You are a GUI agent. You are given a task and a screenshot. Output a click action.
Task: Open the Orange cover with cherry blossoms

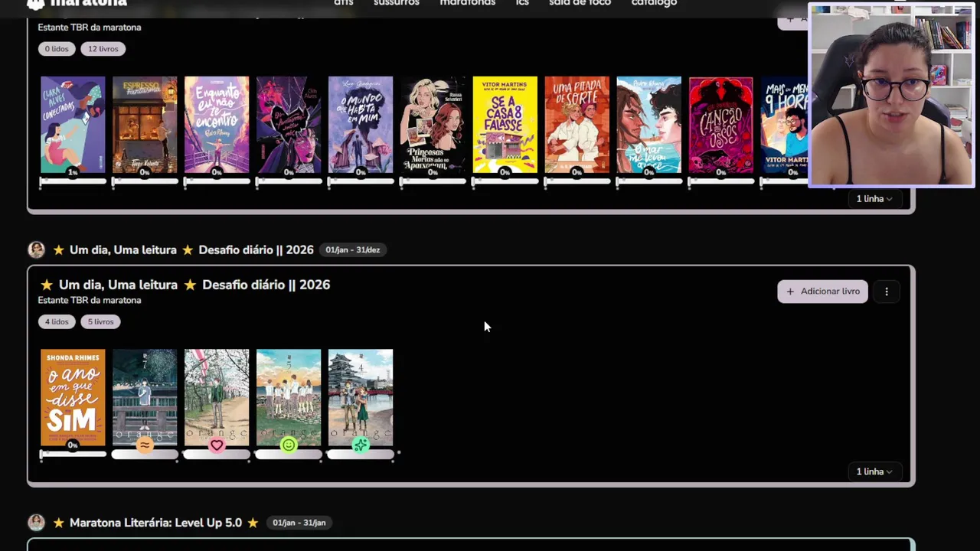[217, 398]
